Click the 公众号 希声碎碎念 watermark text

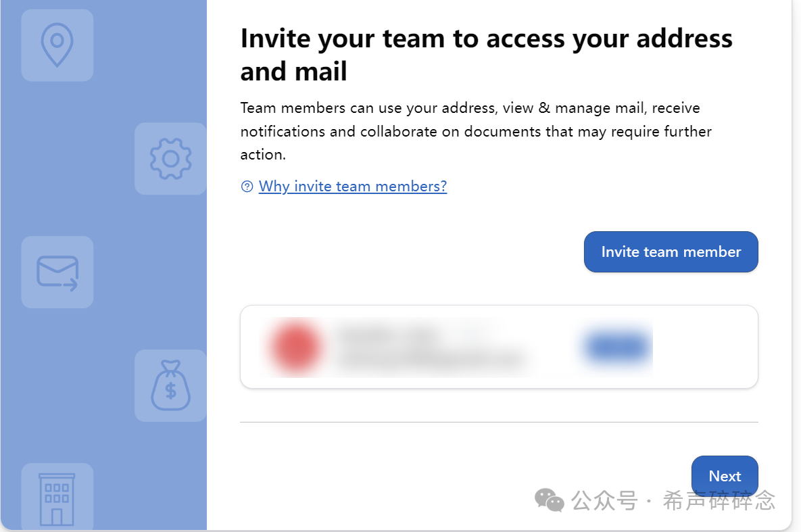(x=673, y=500)
